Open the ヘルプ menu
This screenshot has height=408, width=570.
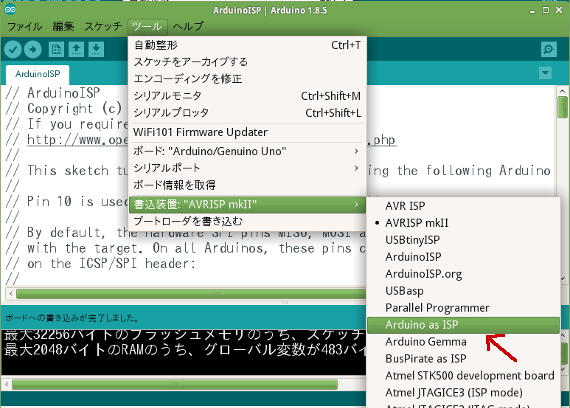pos(188,27)
